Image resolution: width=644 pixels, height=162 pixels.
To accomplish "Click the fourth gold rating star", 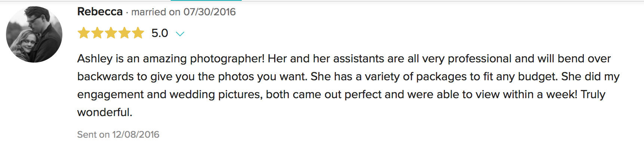I will 124,33.
